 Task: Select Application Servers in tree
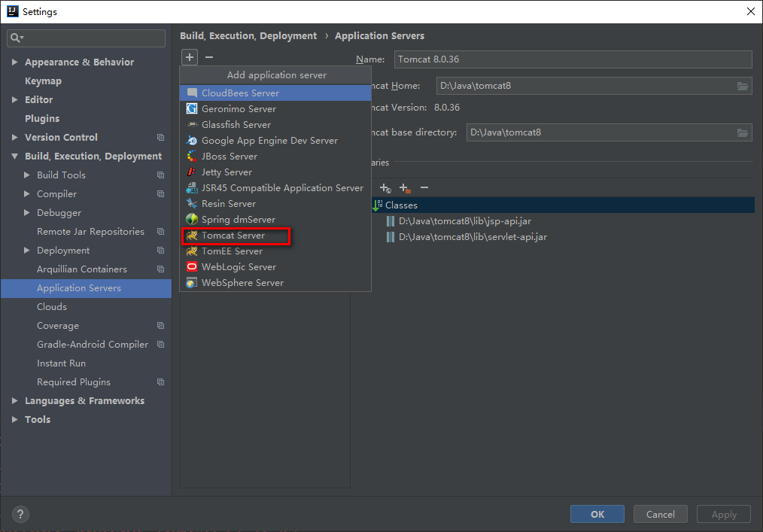(86, 288)
